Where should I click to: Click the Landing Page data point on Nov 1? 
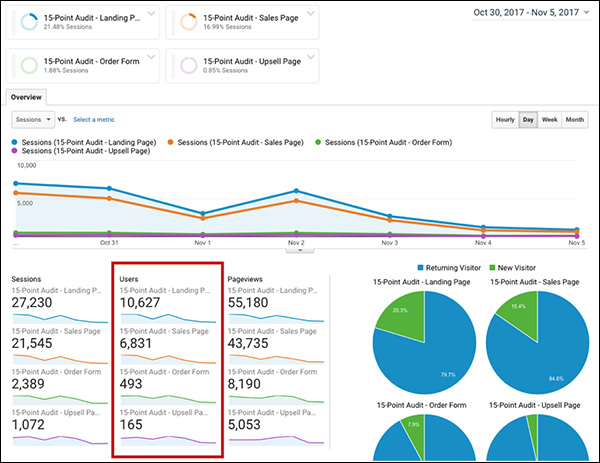[x=203, y=214]
